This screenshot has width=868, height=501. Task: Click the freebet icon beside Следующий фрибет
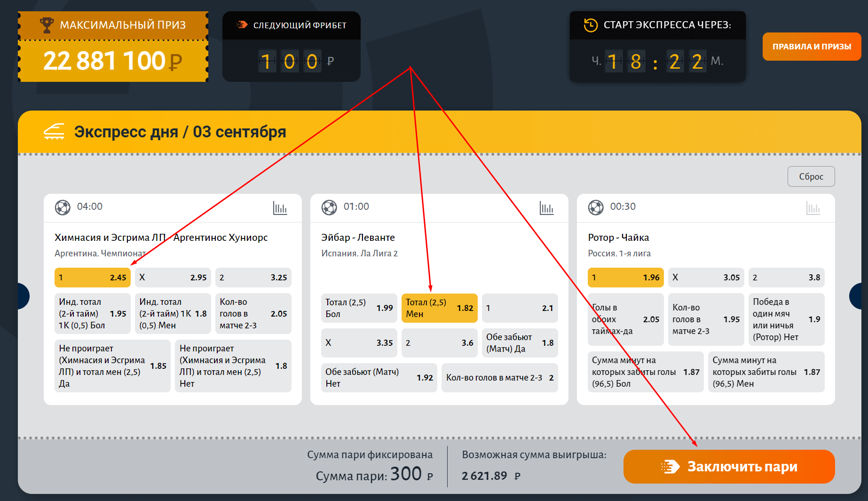click(242, 25)
